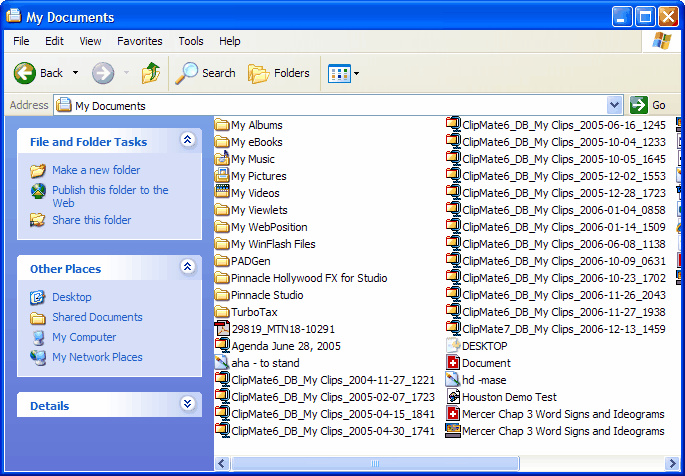Select the Houston Demo Test icon

[x=453, y=397]
